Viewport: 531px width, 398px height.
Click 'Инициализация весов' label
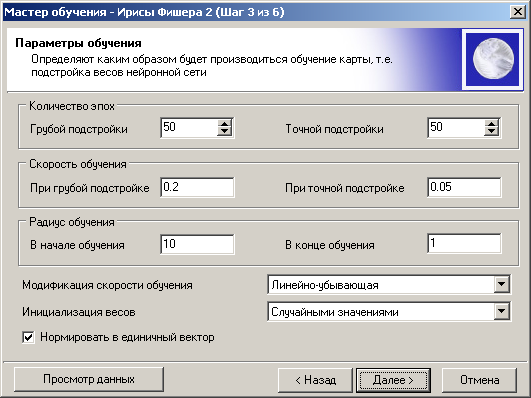[x=79, y=312]
